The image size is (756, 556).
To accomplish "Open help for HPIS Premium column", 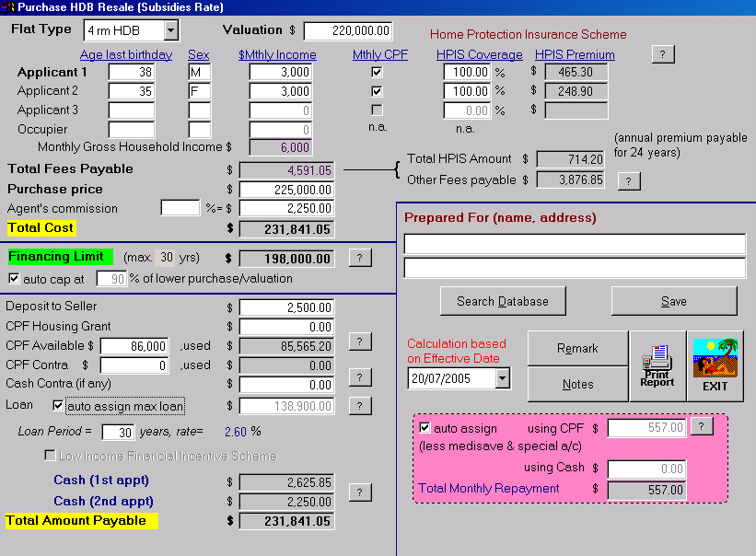I will (x=663, y=54).
